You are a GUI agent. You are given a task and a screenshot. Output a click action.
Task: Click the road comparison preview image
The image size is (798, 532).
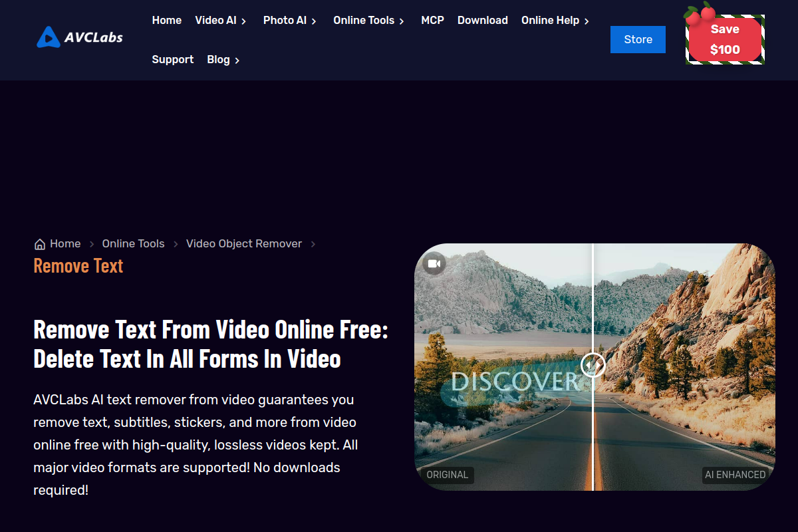(595, 367)
